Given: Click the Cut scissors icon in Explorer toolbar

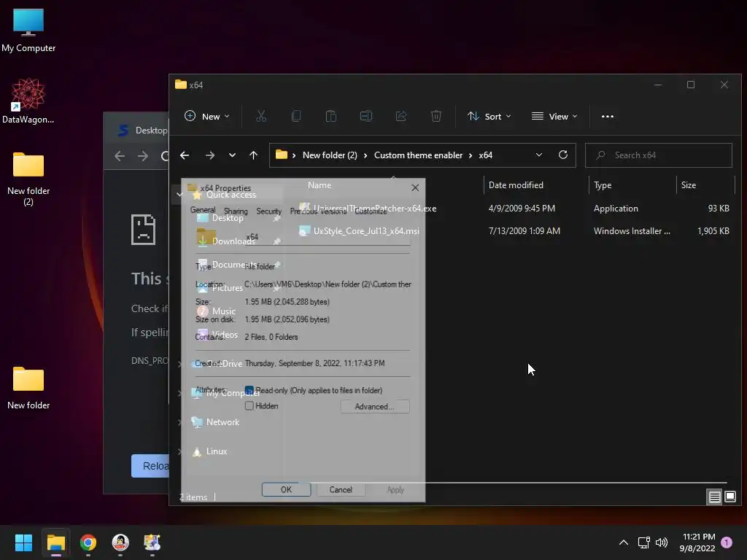Looking at the screenshot, I should [x=261, y=116].
